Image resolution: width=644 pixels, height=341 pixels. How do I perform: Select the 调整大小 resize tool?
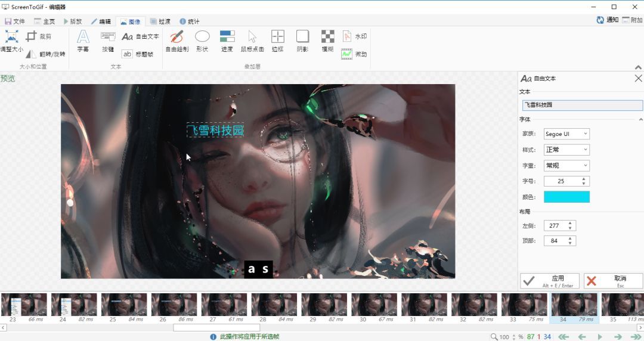coord(11,41)
